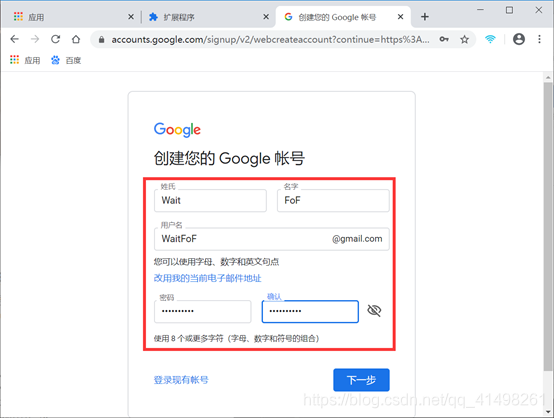Click the browser forward arrow
This screenshot has height=418, width=554.
tap(35, 39)
